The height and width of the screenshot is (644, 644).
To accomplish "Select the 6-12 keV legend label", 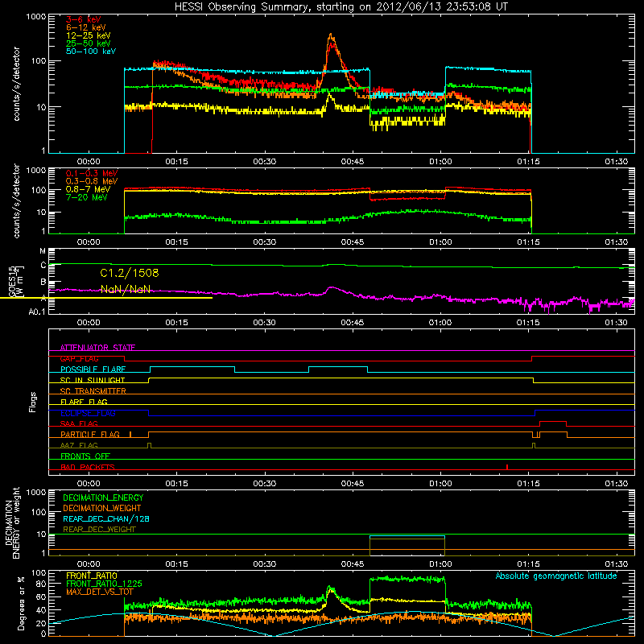I will pyautogui.click(x=86, y=27).
